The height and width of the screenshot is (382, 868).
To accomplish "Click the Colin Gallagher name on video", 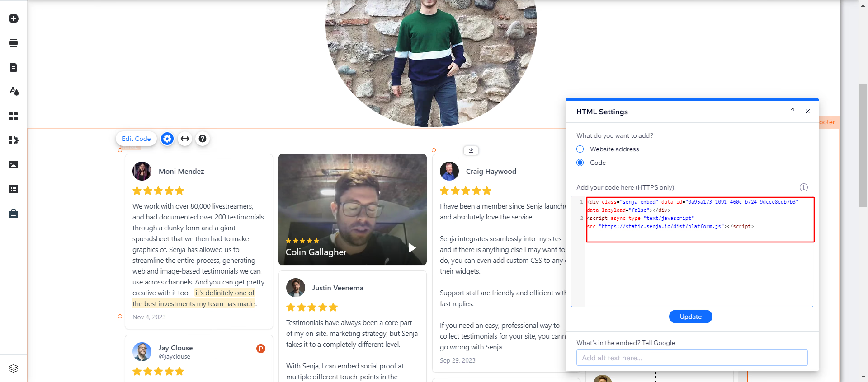I will (316, 252).
